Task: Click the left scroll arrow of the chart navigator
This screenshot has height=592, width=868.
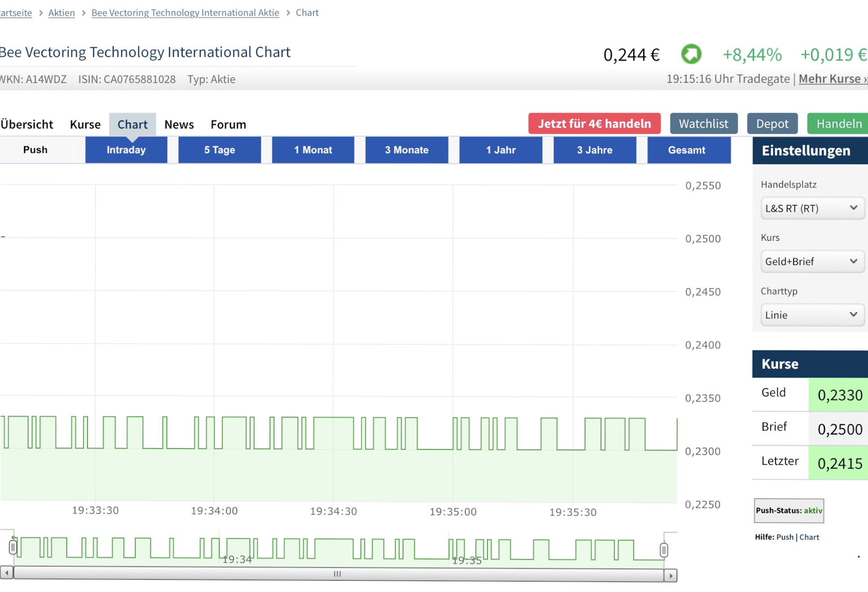Action: tap(7, 573)
